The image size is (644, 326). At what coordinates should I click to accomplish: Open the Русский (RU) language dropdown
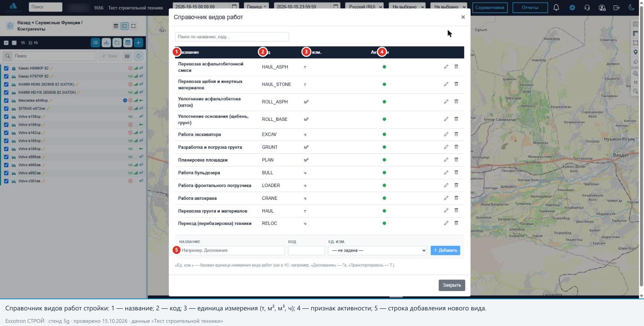(364, 7)
